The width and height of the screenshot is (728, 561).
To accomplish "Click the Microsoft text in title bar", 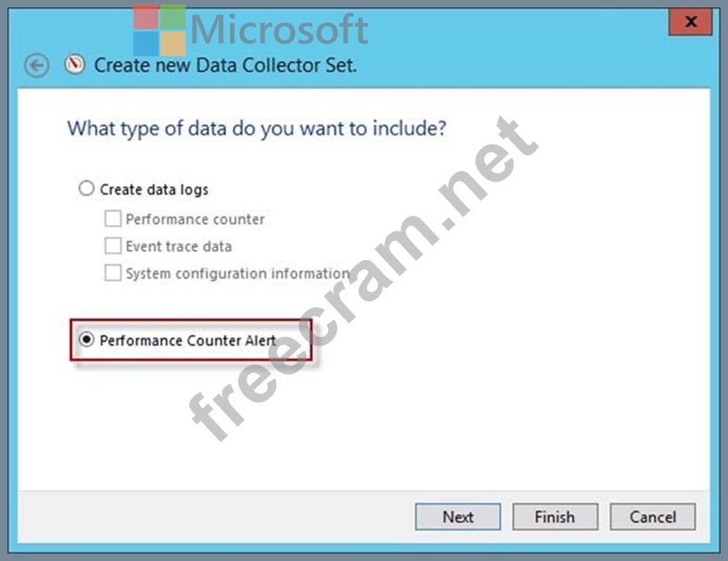I will click(x=280, y=29).
